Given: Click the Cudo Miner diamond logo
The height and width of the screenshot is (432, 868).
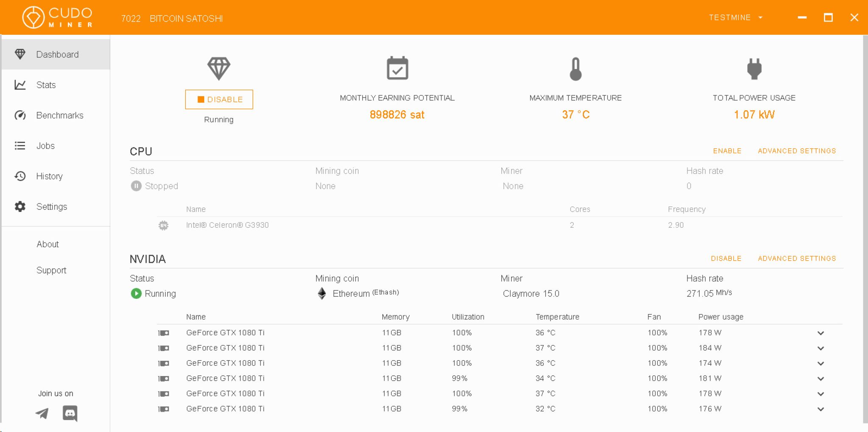Looking at the screenshot, I should click(33, 17).
